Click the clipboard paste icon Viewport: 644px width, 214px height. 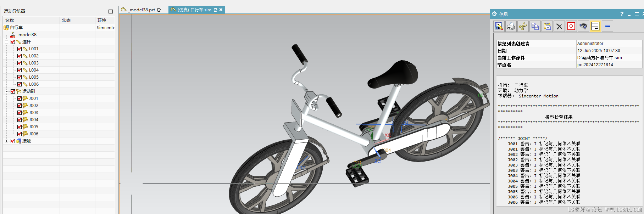click(547, 26)
